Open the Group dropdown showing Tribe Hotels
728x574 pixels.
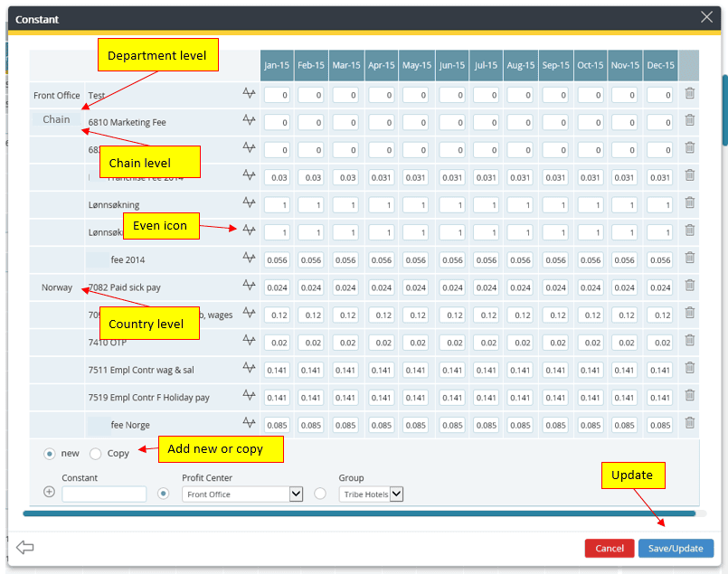point(395,494)
